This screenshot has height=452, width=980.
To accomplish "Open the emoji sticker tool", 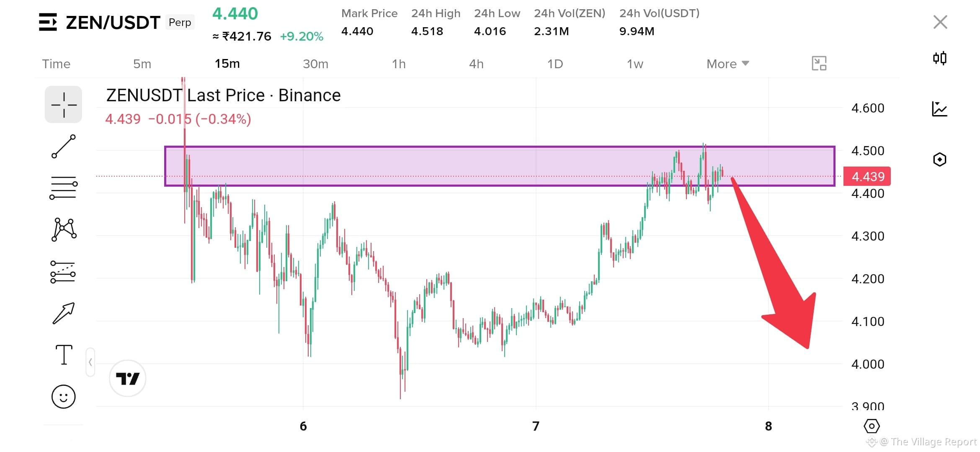I will pyautogui.click(x=64, y=397).
